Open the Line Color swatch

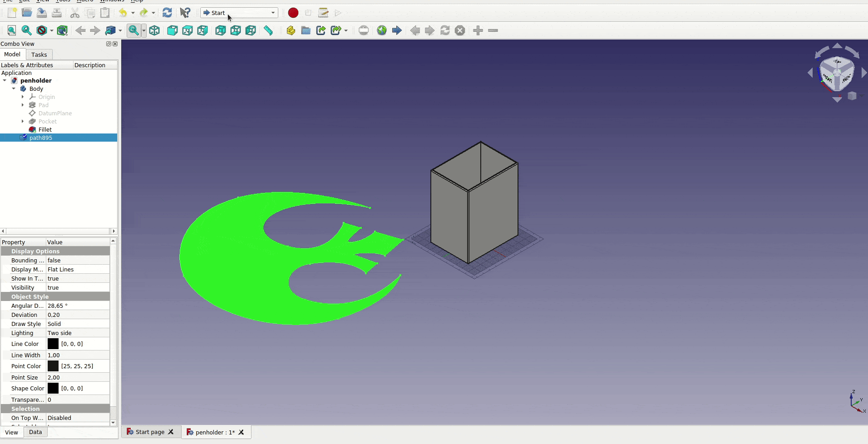(x=53, y=344)
